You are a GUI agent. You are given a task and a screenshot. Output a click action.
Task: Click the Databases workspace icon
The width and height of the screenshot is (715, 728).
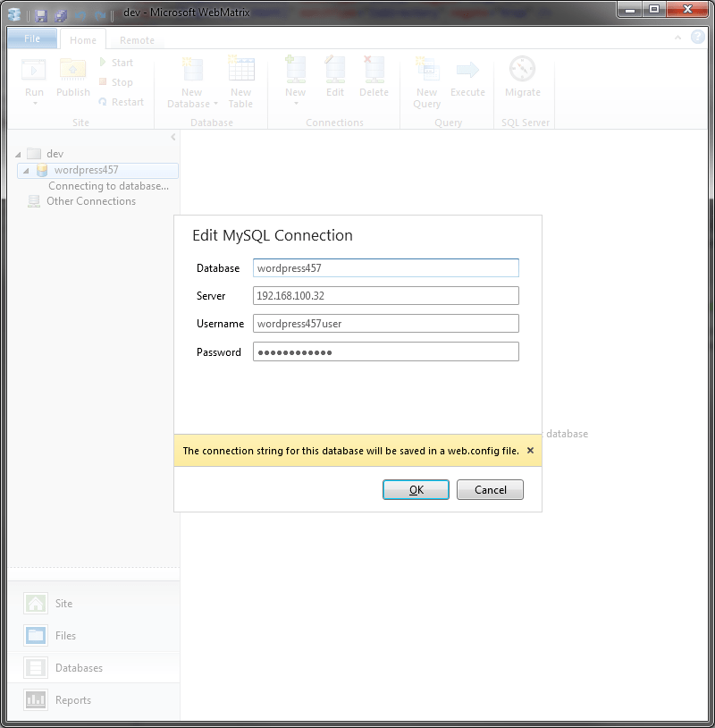(x=36, y=668)
